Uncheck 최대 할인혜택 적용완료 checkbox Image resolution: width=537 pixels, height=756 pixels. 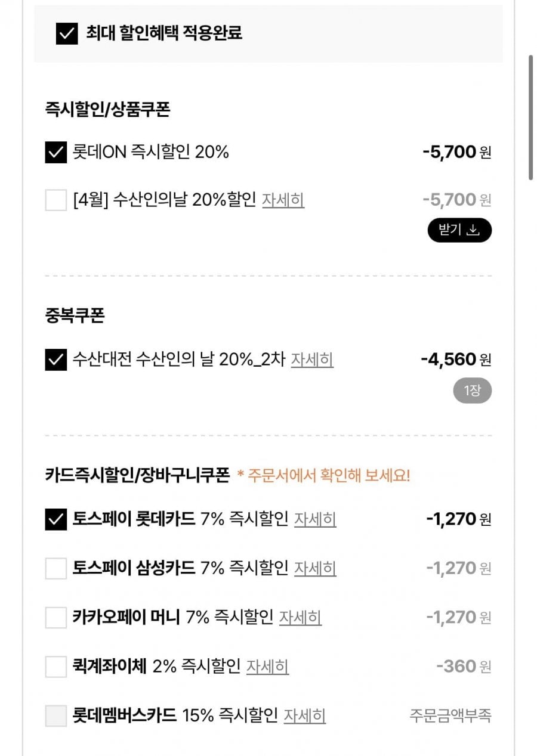pos(67,33)
